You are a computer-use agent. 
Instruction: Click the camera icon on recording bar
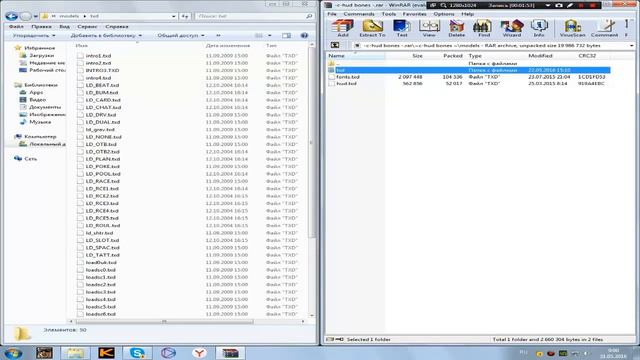coord(559,5)
